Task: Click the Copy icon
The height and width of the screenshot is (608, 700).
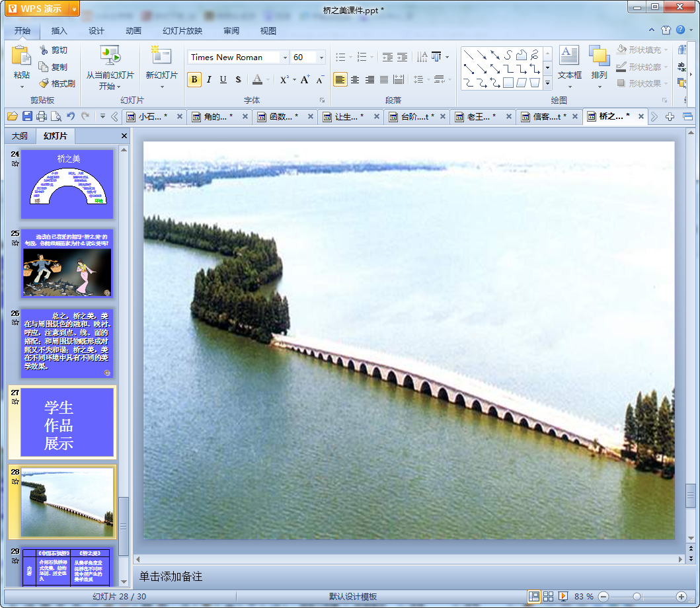Action: point(44,67)
